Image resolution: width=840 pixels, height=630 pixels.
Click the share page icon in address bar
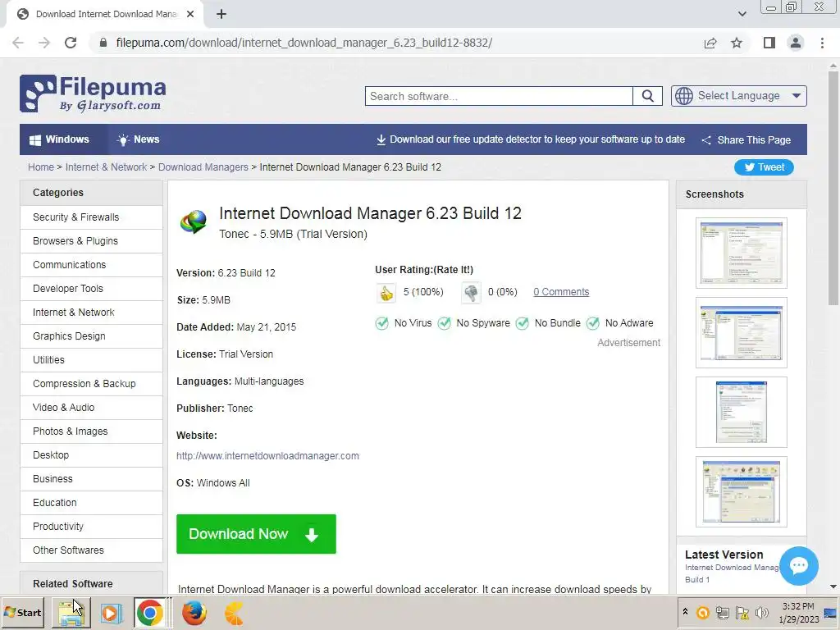(x=710, y=43)
